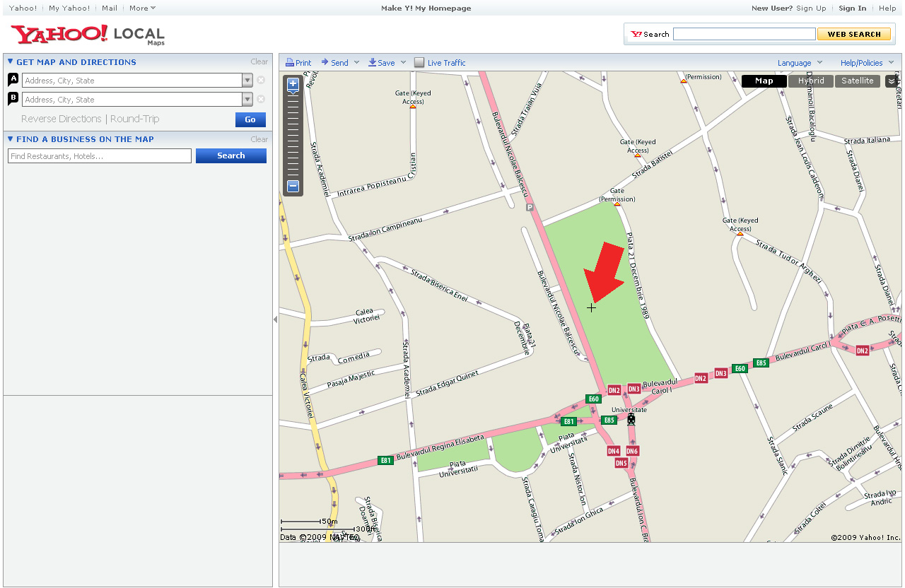The height and width of the screenshot is (588, 905).
Task: Click Clear in Get Map and Directions
Action: pos(259,61)
